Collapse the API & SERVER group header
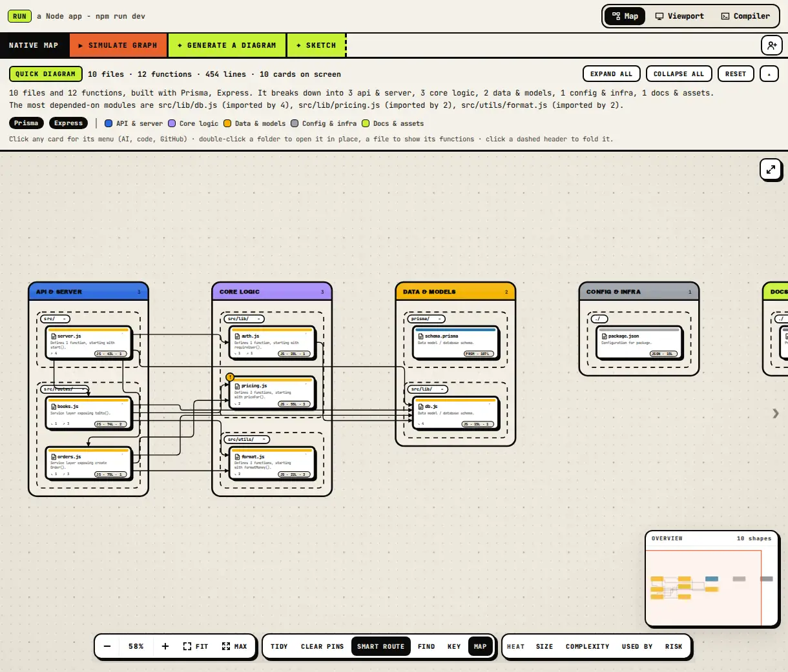788x672 pixels. tap(88, 292)
